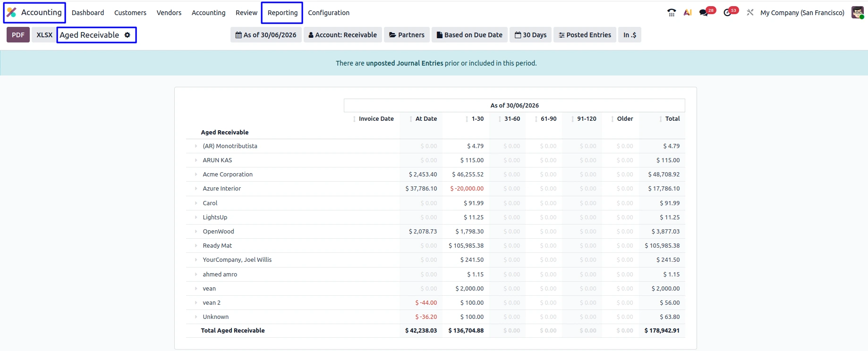Click Total Aged Receivable row label
The image size is (868, 351).
pyautogui.click(x=233, y=331)
